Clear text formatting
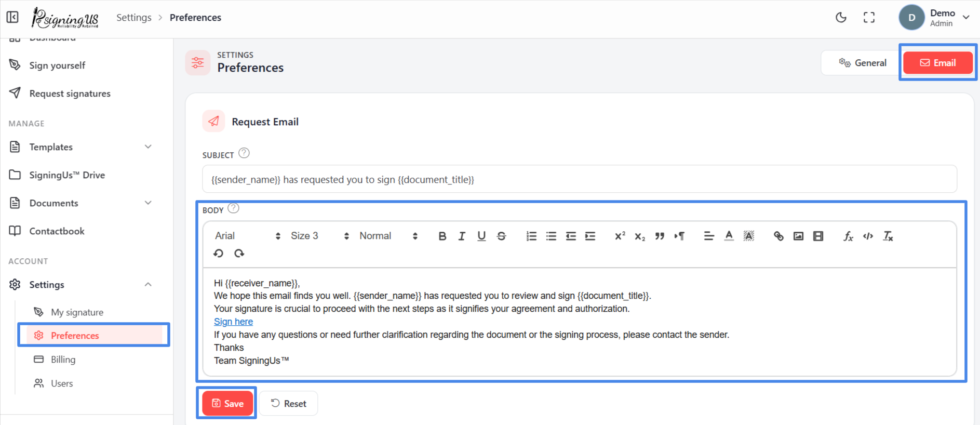Screen dimensions: 980x425 point(888,236)
